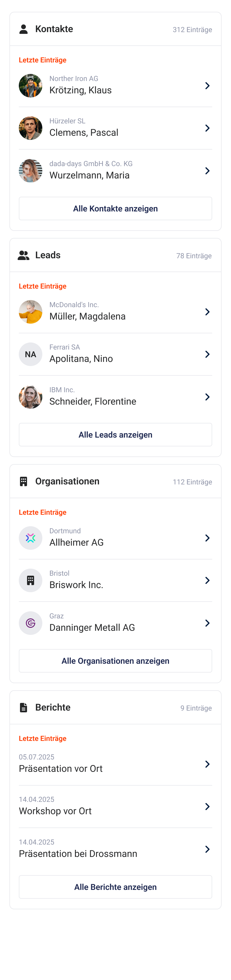Click Alle Leads anzeigen button
This screenshot has height=980, width=231.
pyautogui.click(x=115, y=434)
